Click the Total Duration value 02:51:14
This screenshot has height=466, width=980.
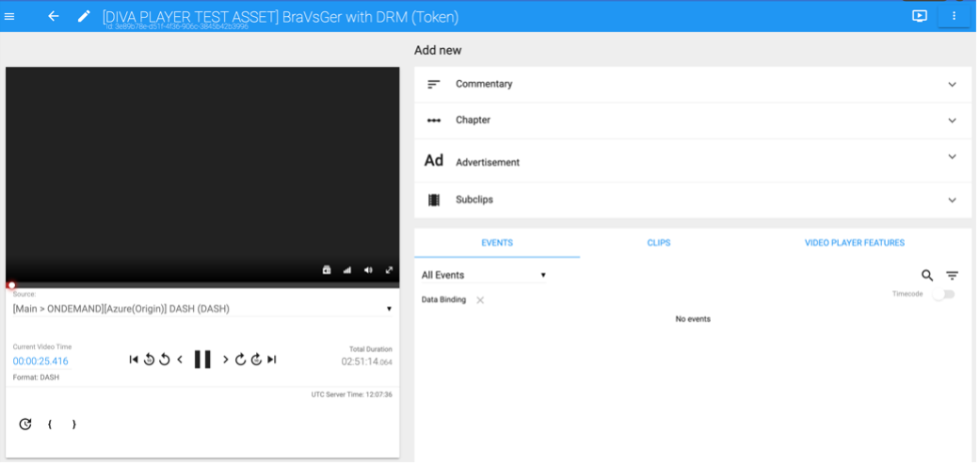tap(367, 362)
